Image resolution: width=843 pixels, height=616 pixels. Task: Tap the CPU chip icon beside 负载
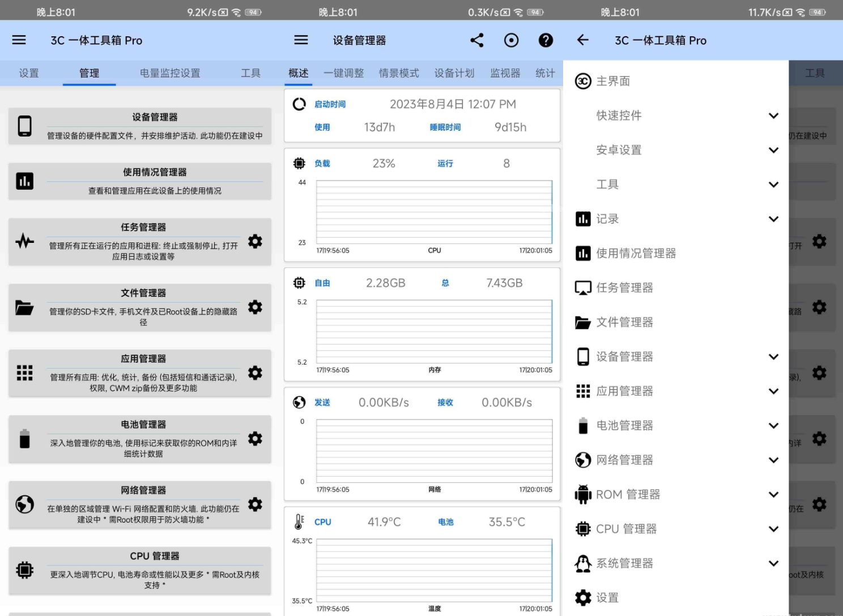[299, 163]
